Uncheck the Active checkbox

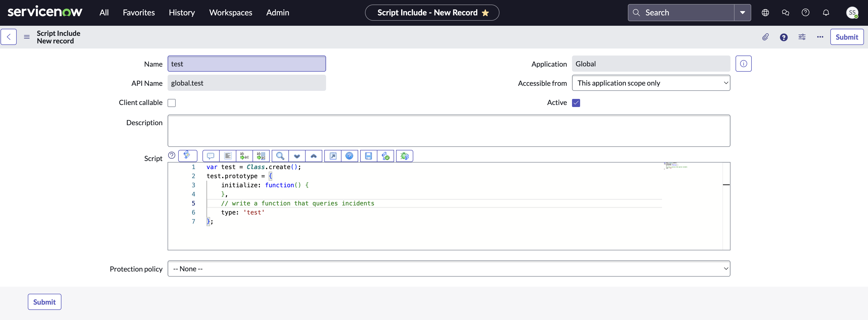[576, 103]
